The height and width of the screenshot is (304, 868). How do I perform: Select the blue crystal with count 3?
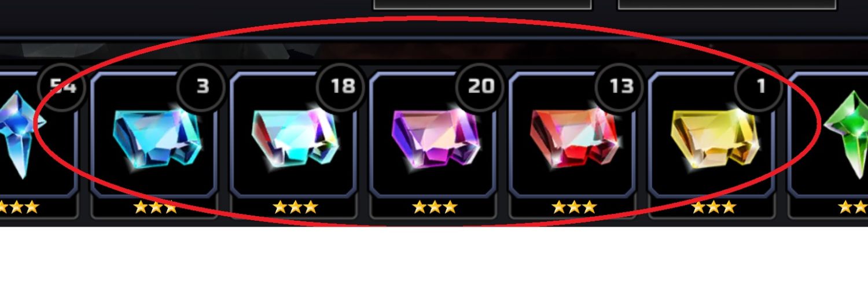156,140
